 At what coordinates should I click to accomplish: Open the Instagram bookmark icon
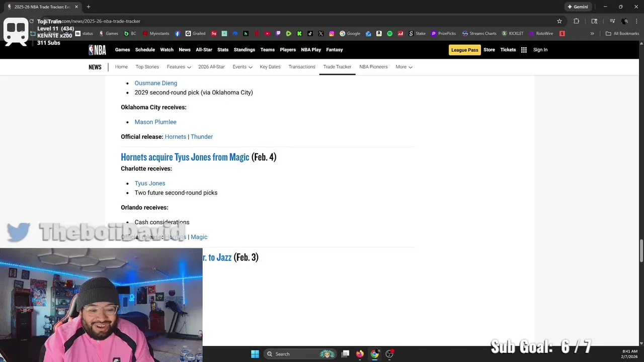332,34
